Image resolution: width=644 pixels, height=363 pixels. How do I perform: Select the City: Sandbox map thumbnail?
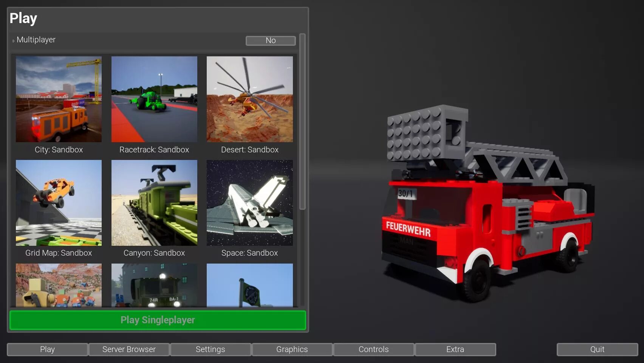pyautogui.click(x=59, y=99)
